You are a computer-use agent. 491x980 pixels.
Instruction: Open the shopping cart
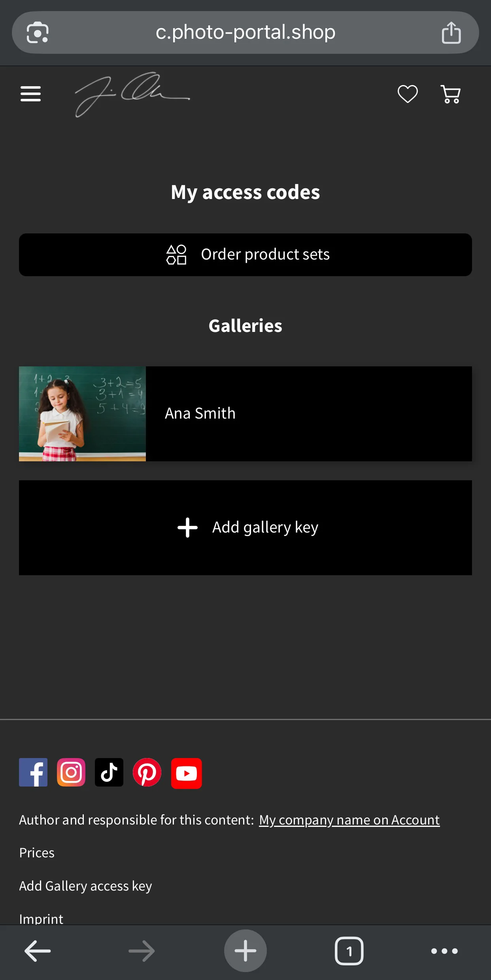[451, 94]
